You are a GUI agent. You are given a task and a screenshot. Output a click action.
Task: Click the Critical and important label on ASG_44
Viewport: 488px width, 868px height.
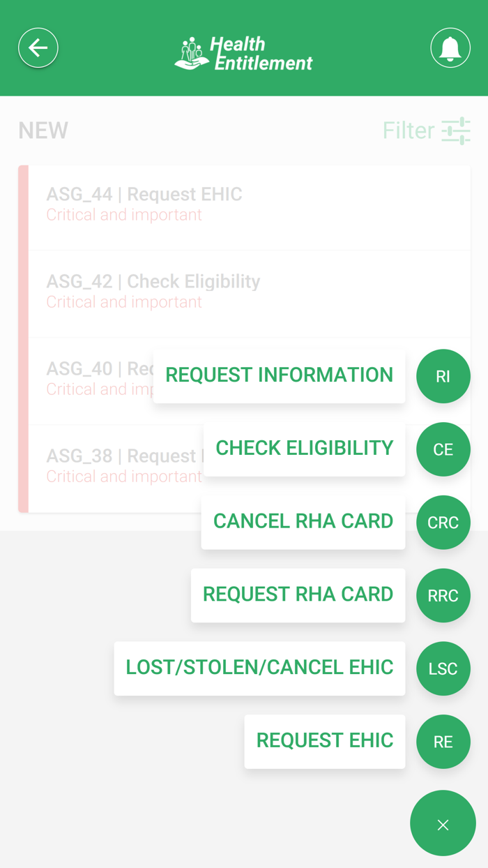pos(123,215)
